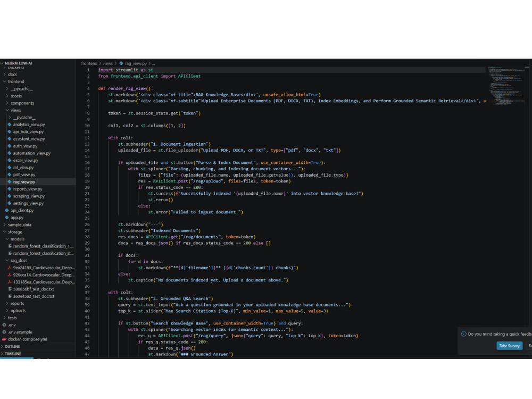
Task: Click the Python icon beside excel_view.py
Action: tap(10, 160)
